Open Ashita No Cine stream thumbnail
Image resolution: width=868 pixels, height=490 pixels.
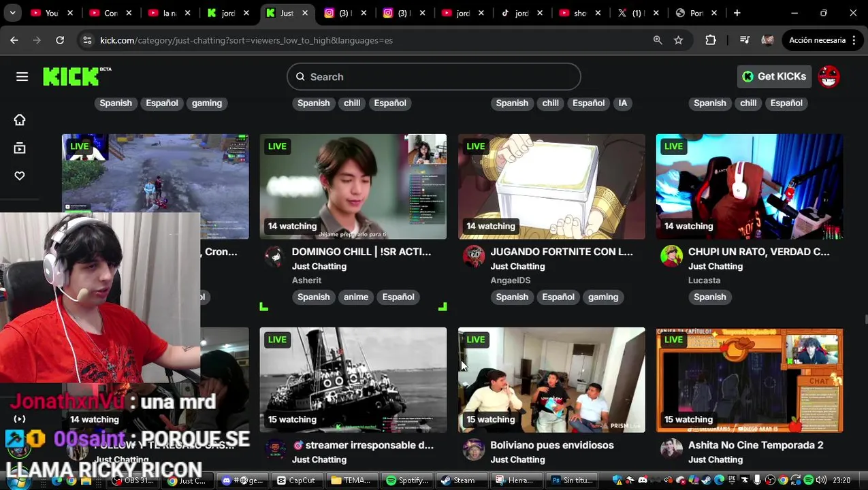click(750, 380)
